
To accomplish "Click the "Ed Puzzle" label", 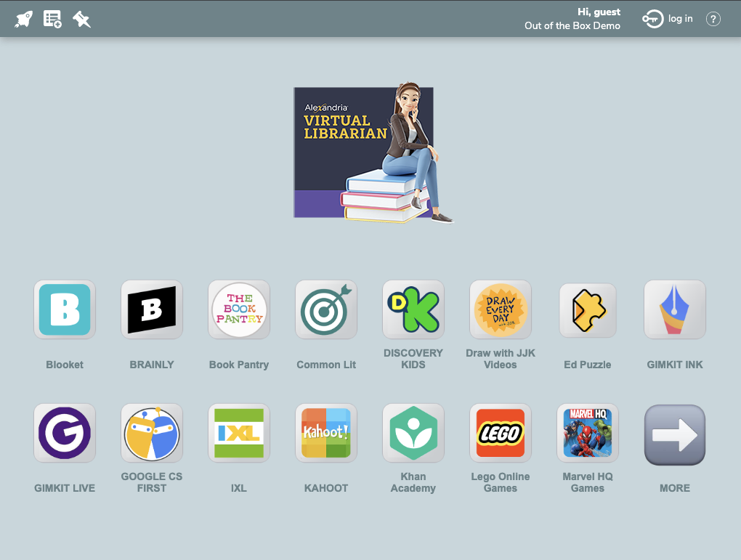I will point(588,365).
